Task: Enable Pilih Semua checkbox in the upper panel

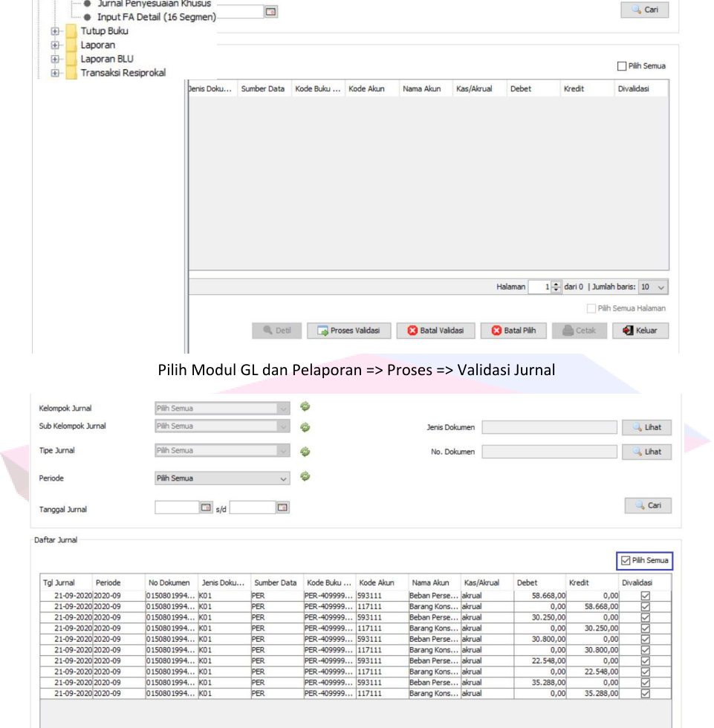Action: pos(623,66)
